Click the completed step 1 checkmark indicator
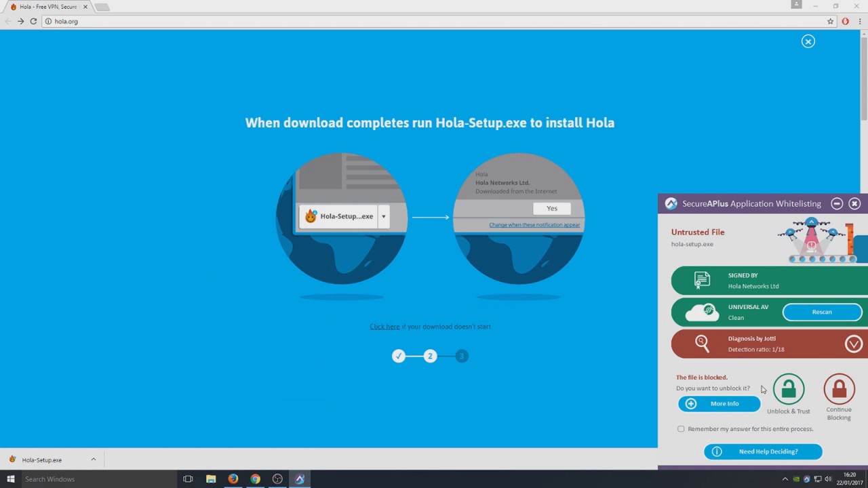Image resolution: width=868 pixels, height=488 pixels. click(x=399, y=356)
